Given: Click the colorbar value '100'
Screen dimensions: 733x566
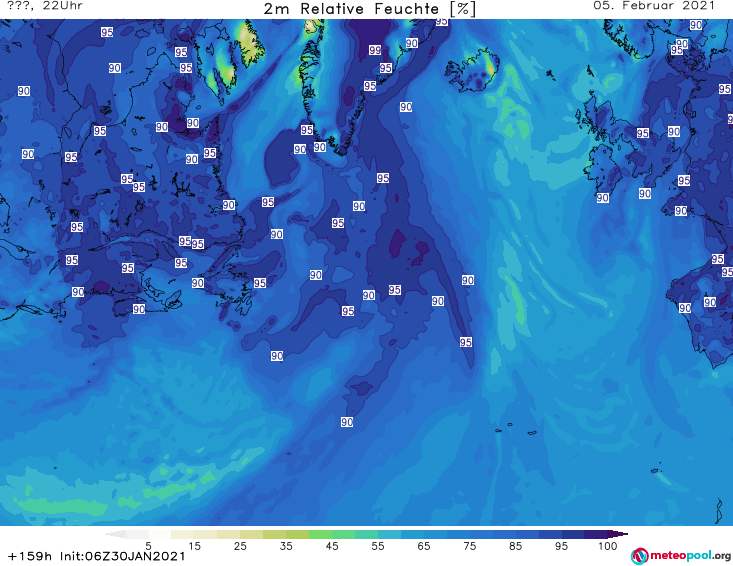Looking at the screenshot, I should pyautogui.click(x=608, y=546).
